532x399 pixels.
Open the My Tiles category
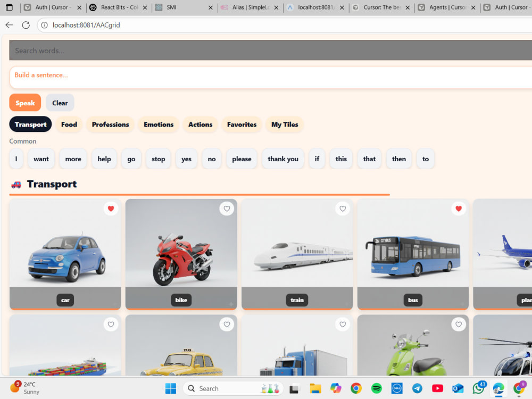285,124
